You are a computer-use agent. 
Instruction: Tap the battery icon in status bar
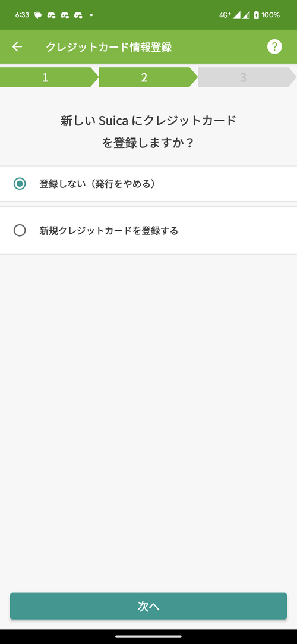[x=257, y=15]
